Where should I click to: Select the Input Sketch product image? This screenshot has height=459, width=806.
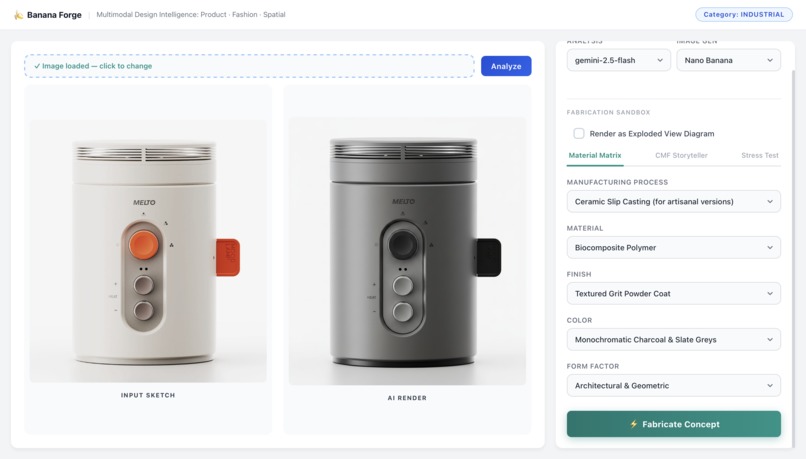point(148,251)
